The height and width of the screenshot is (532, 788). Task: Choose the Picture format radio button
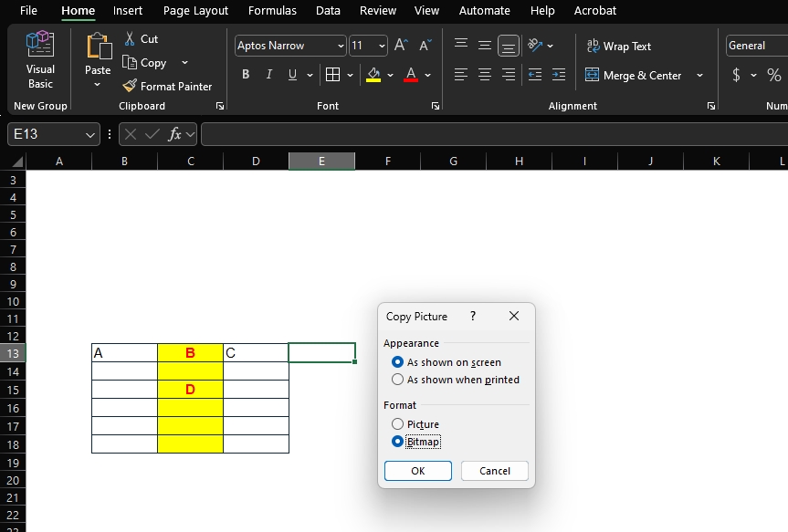(397, 424)
